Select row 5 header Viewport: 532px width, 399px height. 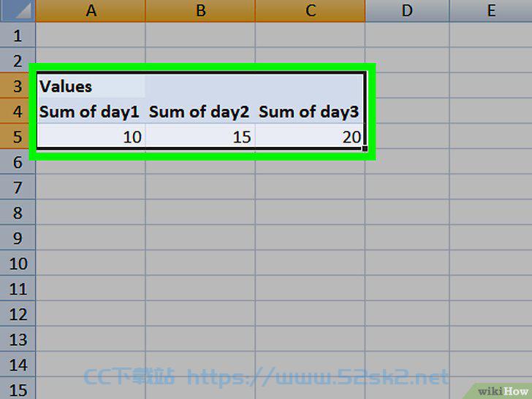point(18,137)
